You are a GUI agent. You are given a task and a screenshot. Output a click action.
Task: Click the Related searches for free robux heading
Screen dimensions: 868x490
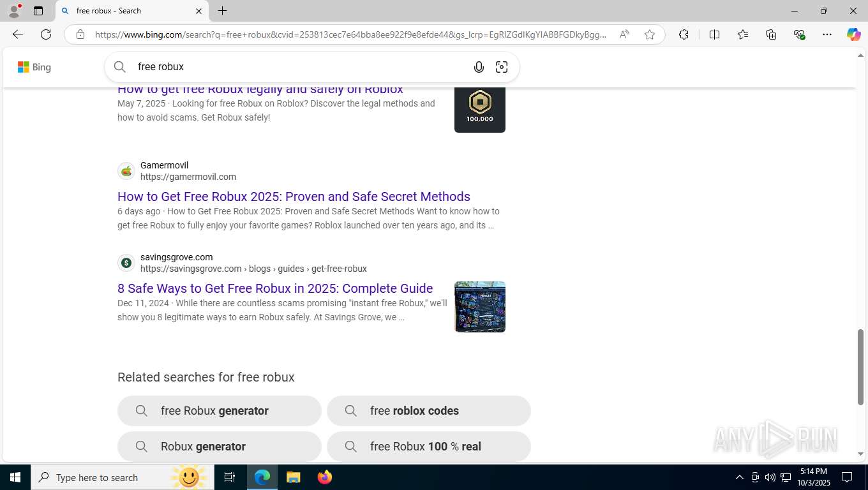coord(206,377)
